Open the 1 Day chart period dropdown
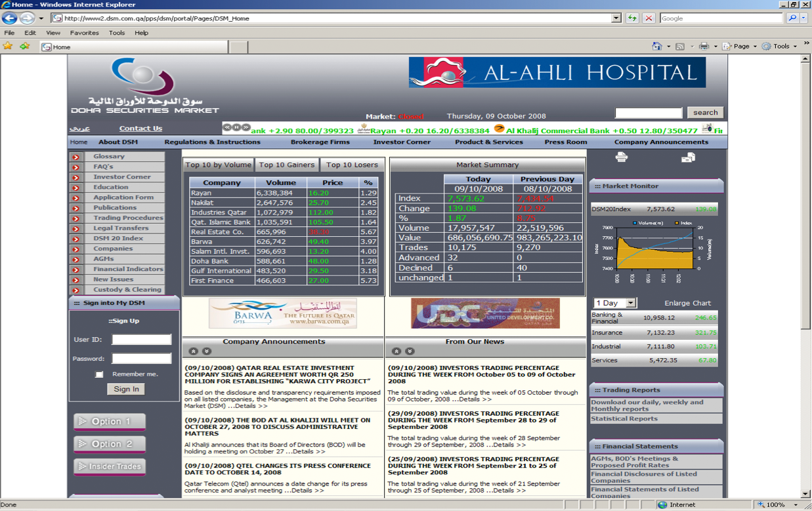Image resolution: width=812 pixels, height=511 pixels. 614,303
